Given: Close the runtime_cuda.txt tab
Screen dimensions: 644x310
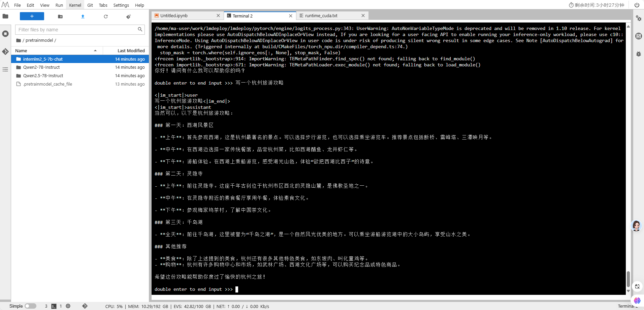Looking at the screenshot, I should click(x=363, y=15).
